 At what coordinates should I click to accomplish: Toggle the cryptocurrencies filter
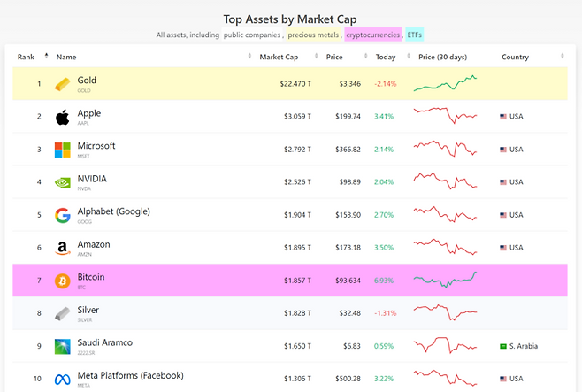point(372,35)
